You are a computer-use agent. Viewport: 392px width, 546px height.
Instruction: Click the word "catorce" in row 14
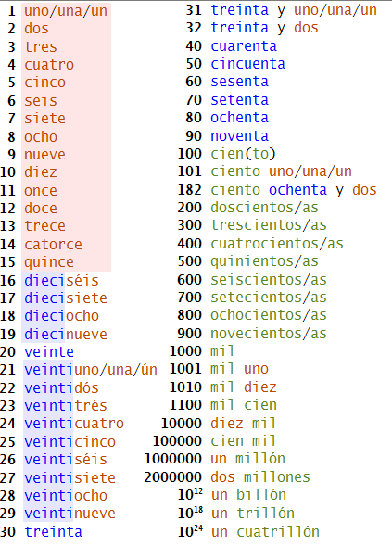53,244
